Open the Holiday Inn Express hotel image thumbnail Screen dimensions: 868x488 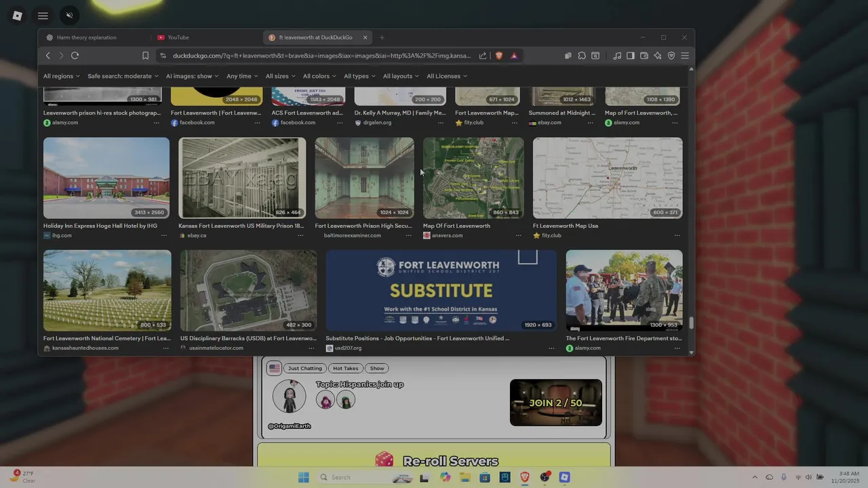coord(106,178)
